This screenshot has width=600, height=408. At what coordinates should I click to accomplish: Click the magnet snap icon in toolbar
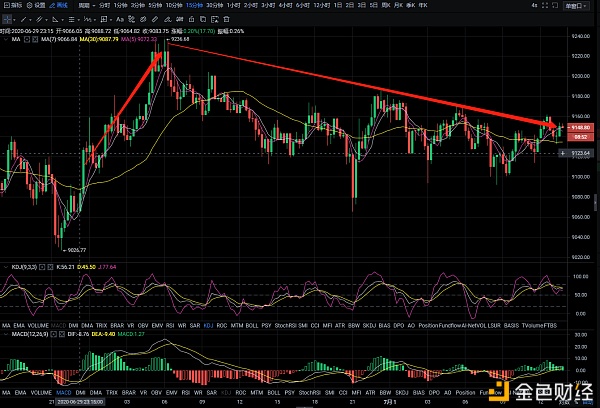pyautogui.click(x=132, y=19)
